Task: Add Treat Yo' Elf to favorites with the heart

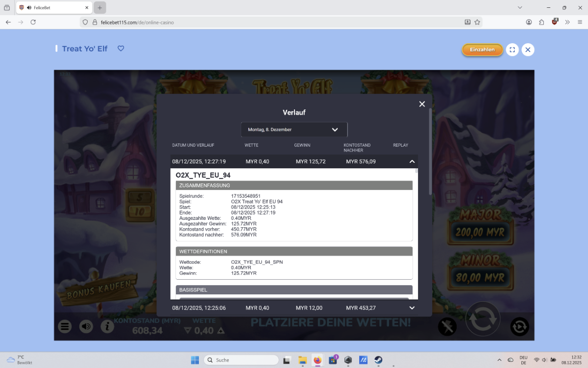Action: (x=121, y=49)
